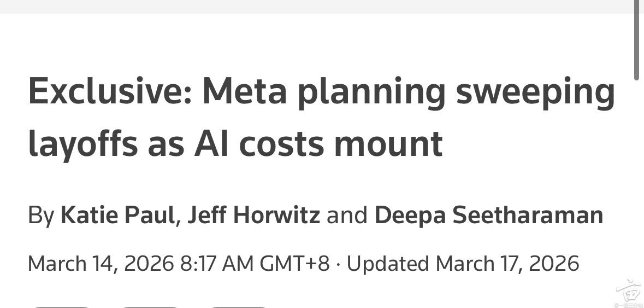
Task: Click the 'Updated March 17, 2026' text
Action: pos(463,264)
